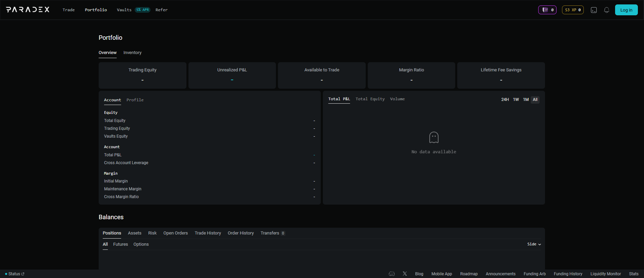Click the ghost No data icon
644x278 pixels.
pyautogui.click(x=434, y=138)
